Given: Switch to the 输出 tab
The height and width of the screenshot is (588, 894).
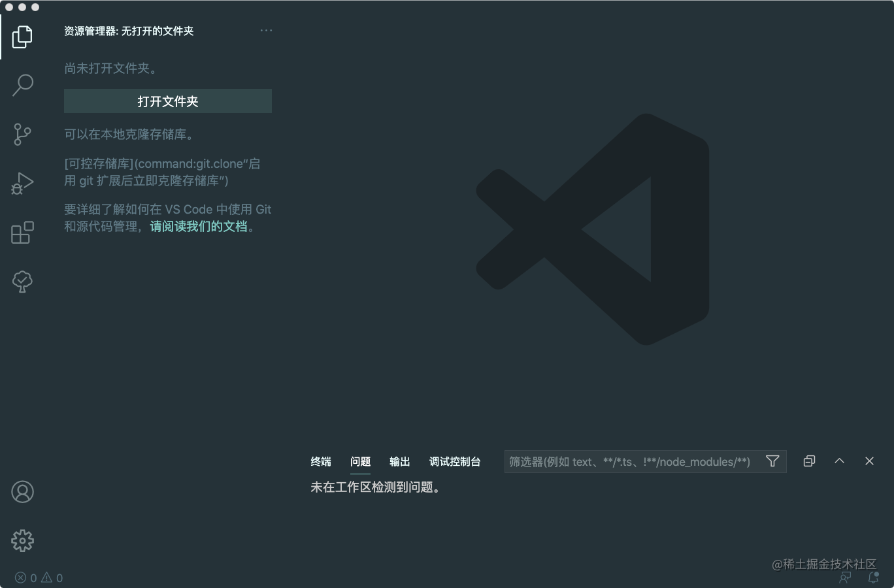Looking at the screenshot, I should (400, 462).
